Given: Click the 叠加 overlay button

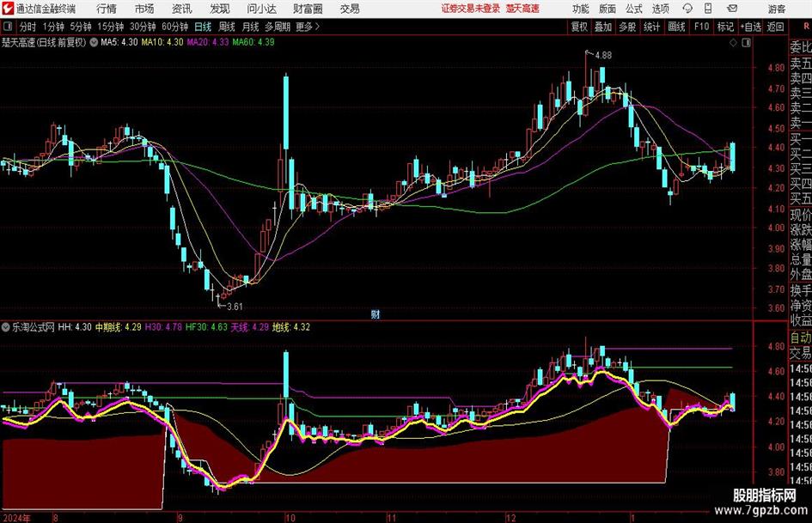Looking at the screenshot, I should 603,27.
